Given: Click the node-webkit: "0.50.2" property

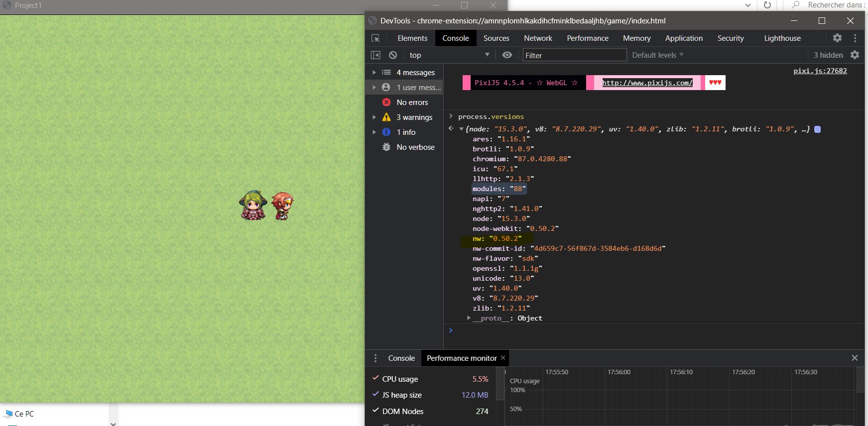Looking at the screenshot, I should coord(515,228).
